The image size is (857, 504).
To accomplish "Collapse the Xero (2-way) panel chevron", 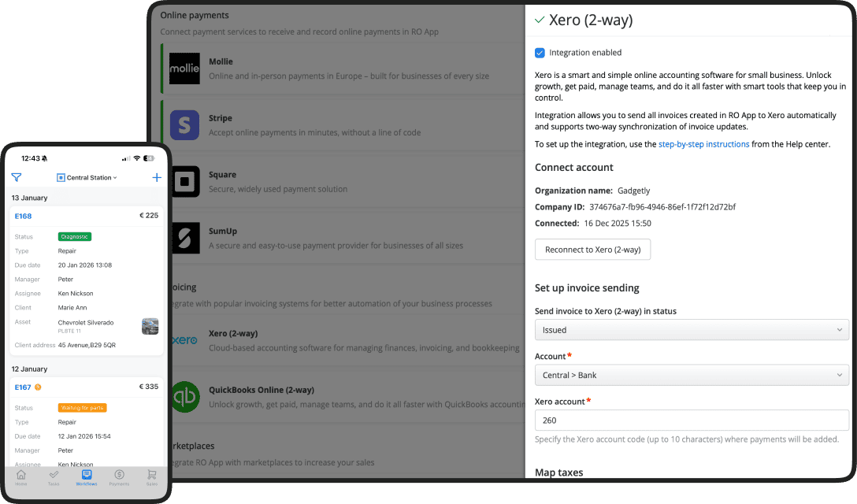I will (540, 20).
